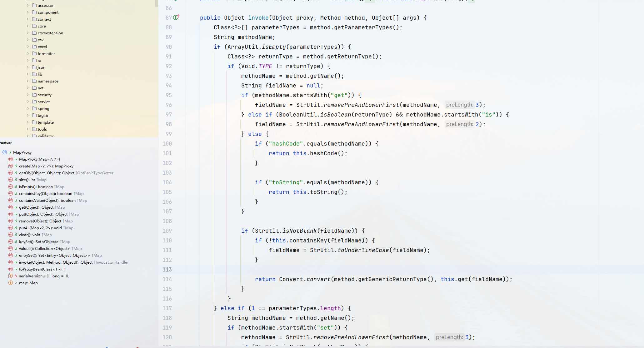Click the method icon beside keySet()

(11, 241)
